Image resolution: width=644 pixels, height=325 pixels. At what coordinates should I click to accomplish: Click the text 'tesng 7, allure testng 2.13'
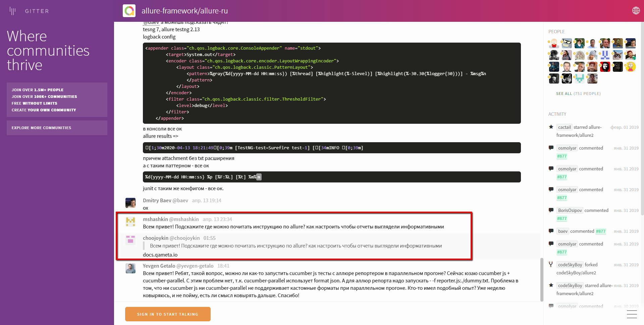pos(171,30)
